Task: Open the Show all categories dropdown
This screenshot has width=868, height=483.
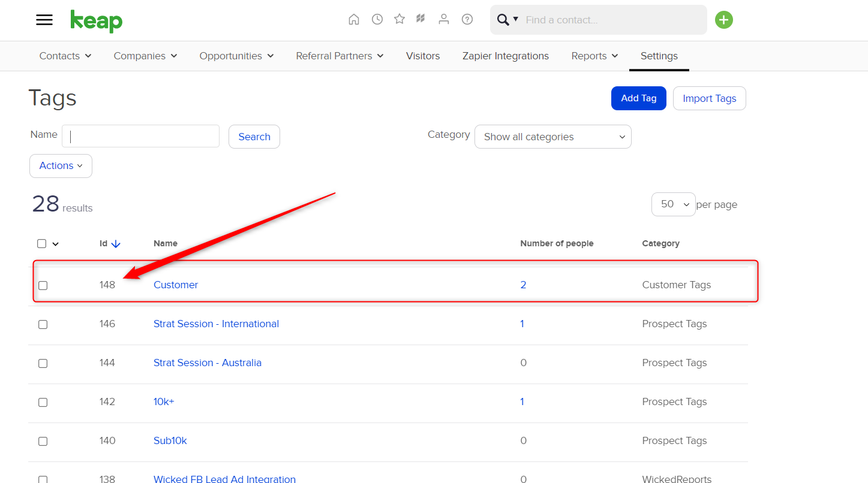Action: pos(553,137)
